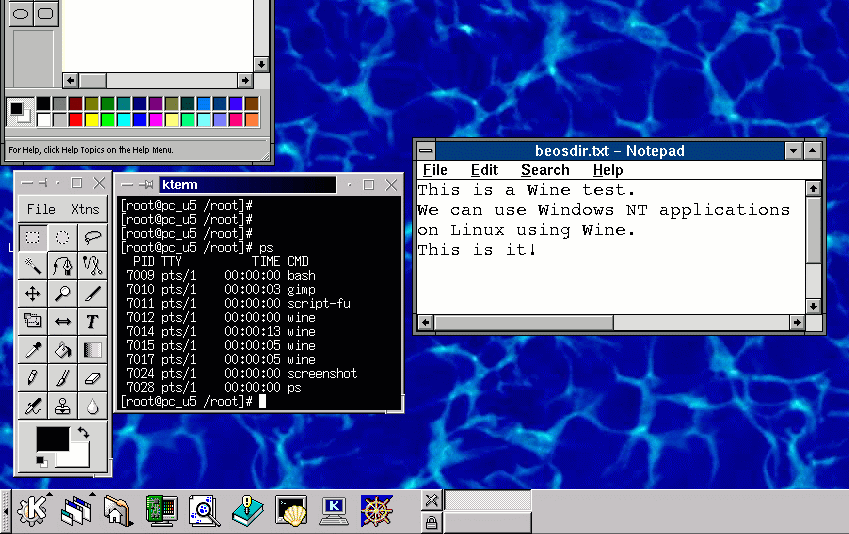This screenshot has height=534, width=849.
Task: Select the Airbrush tool in GIMP
Action: point(33,406)
